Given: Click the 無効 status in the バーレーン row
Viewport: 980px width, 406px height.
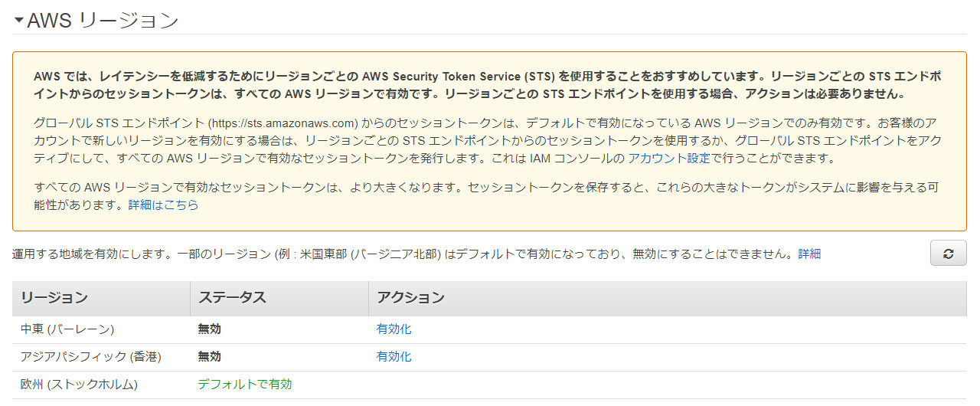Looking at the screenshot, I should point(209,329).
